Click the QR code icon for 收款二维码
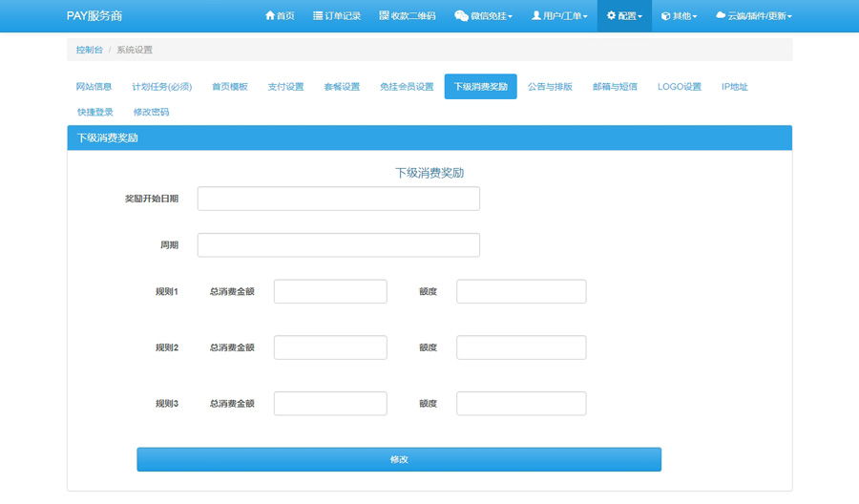 384,16
